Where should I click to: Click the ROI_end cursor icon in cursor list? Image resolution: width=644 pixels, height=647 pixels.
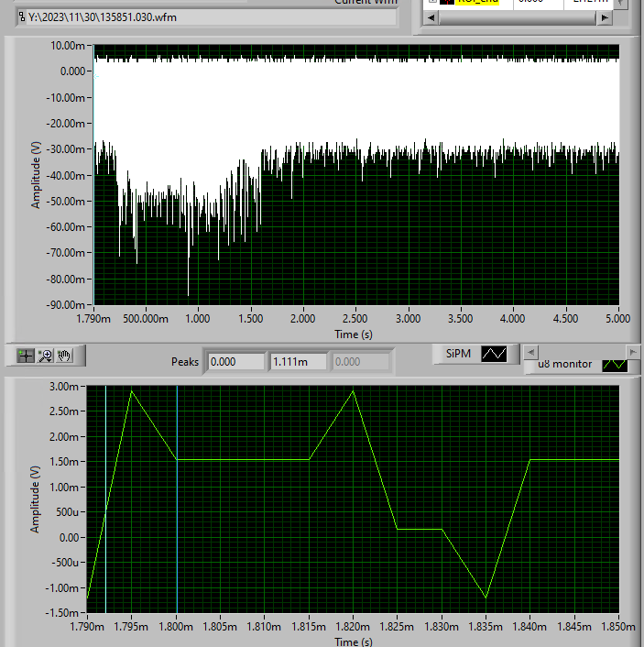click(447, 2)
